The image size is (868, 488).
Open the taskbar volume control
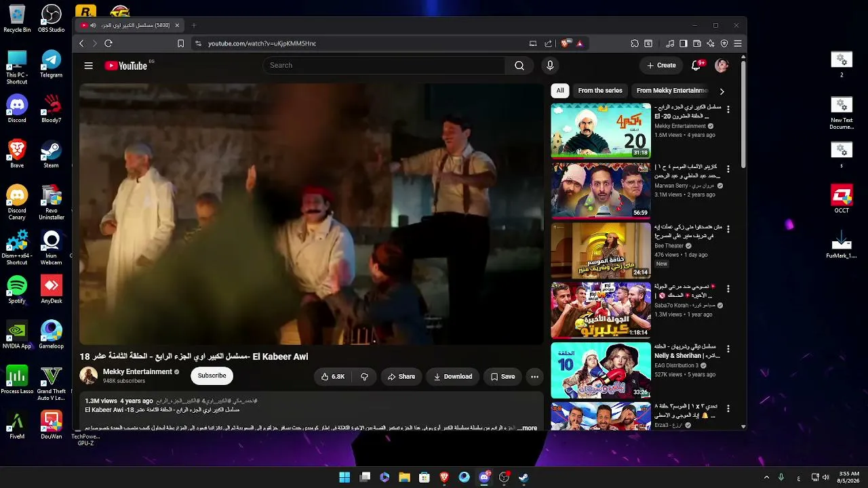pos(826,477)
